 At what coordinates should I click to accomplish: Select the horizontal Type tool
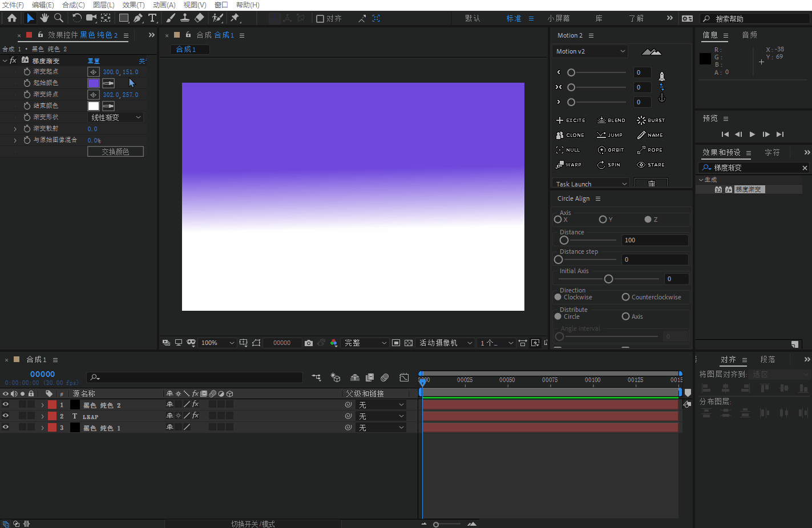152,18
